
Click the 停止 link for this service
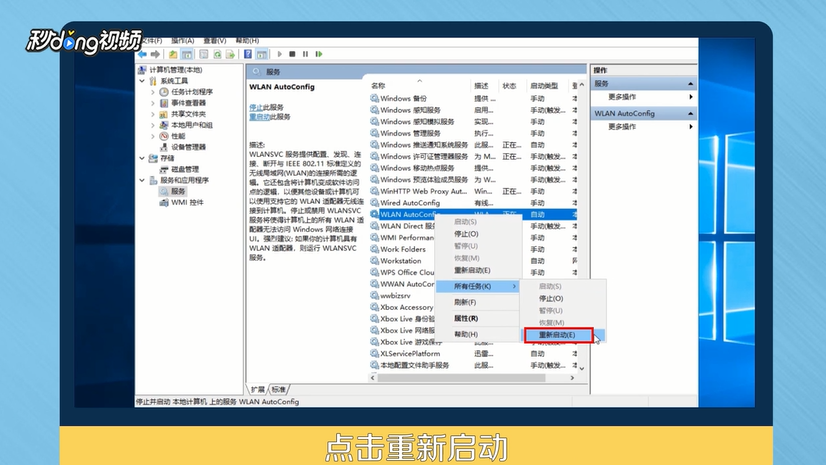click(x=255, y=107)
